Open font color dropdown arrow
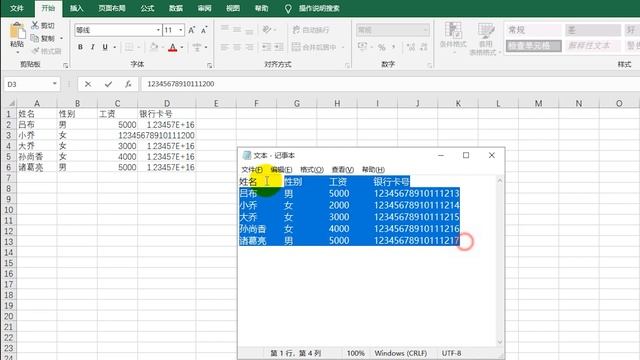This screenshot has width=640, height=360. click(182, 47)
